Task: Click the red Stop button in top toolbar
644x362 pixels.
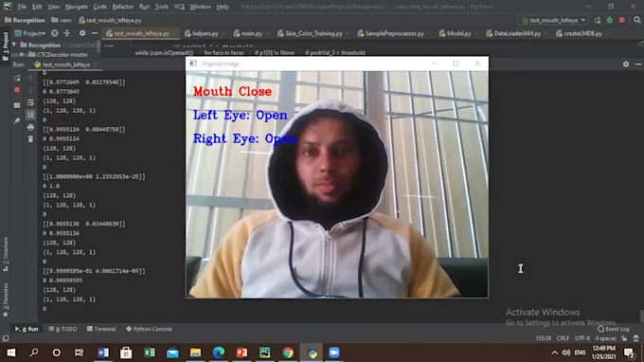Action: click(622, 20)
